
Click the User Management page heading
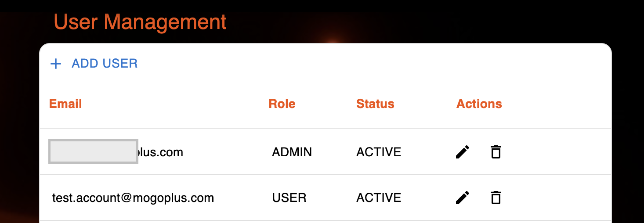click(x=140, y=22)
